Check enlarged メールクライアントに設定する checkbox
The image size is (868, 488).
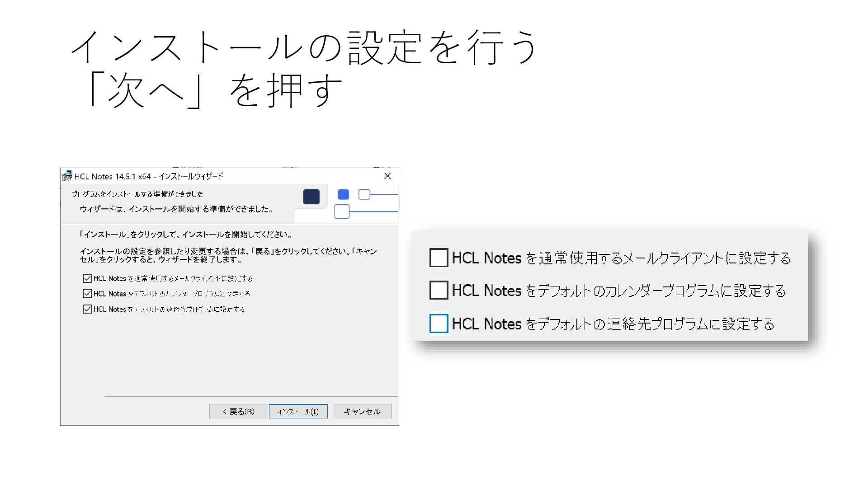pos(439,258)
